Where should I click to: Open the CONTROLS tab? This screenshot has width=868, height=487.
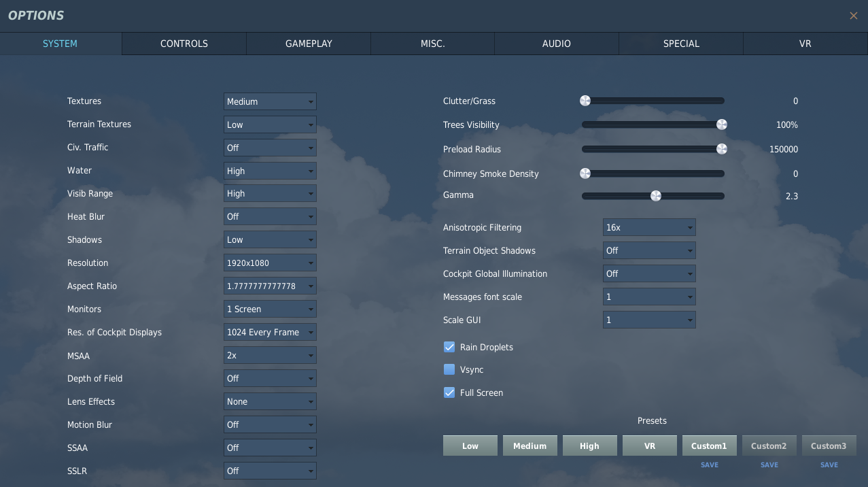coord(184,44)
